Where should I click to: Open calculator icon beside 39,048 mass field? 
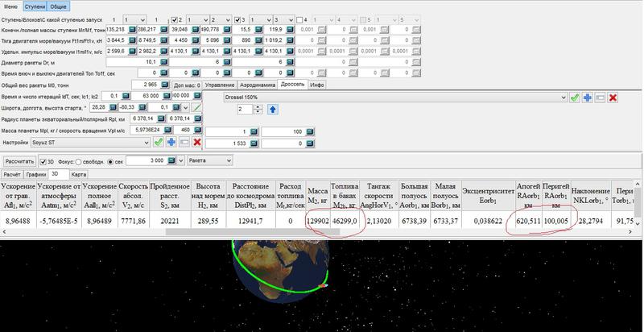tap(196, 30)
